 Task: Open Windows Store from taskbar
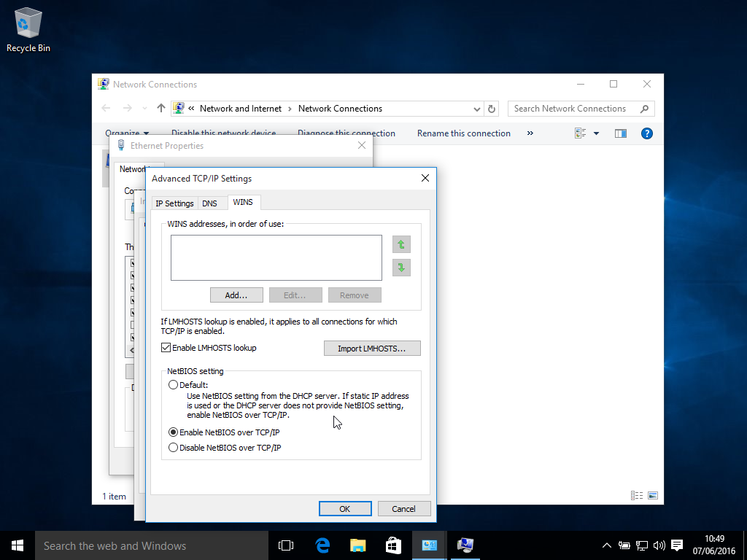(x=393, y=545)
